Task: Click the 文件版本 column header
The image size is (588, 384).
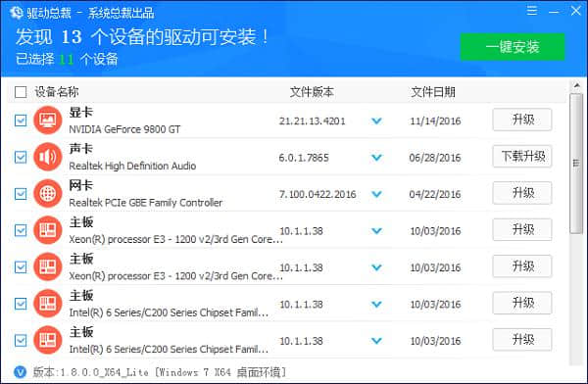Action: tap(312, 92)
